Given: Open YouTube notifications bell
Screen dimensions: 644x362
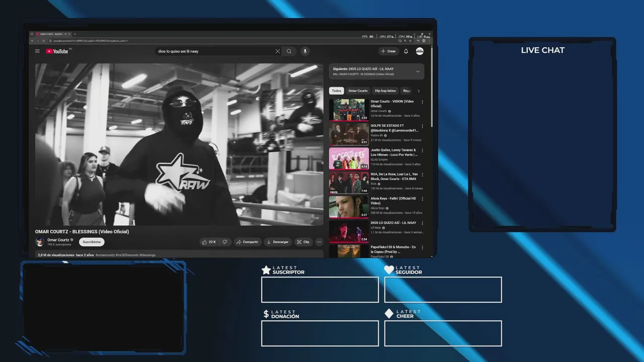Looking at the screenshot, I should coord(406,51).
